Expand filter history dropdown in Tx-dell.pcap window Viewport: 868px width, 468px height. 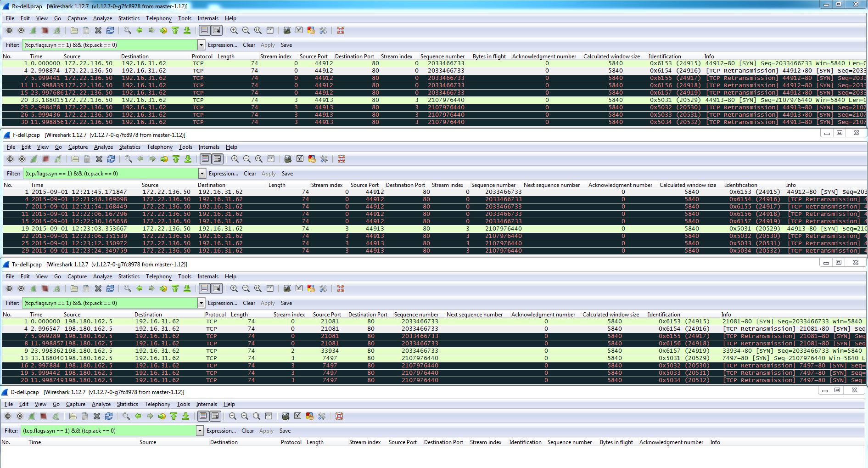pyautogui.click(x=201, y=303)
